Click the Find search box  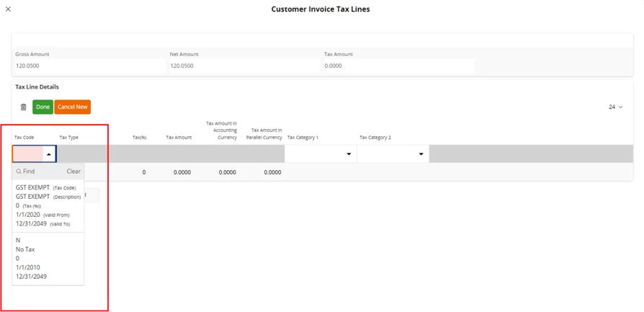click(39, 171)
